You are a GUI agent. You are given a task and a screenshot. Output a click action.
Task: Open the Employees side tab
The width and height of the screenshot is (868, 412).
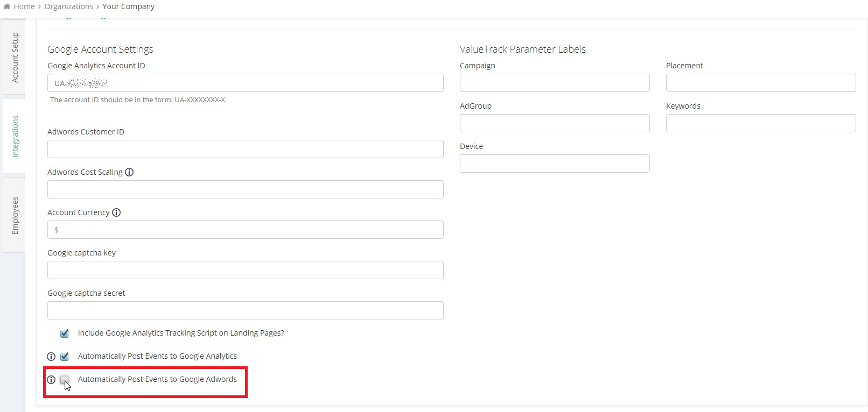[x=15, y=215]
